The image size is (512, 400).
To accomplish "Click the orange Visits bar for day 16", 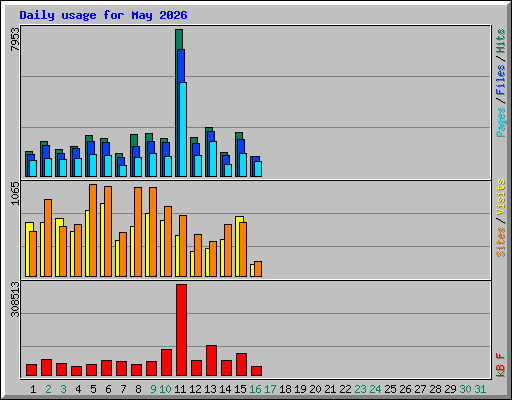I will pos(258,269).
